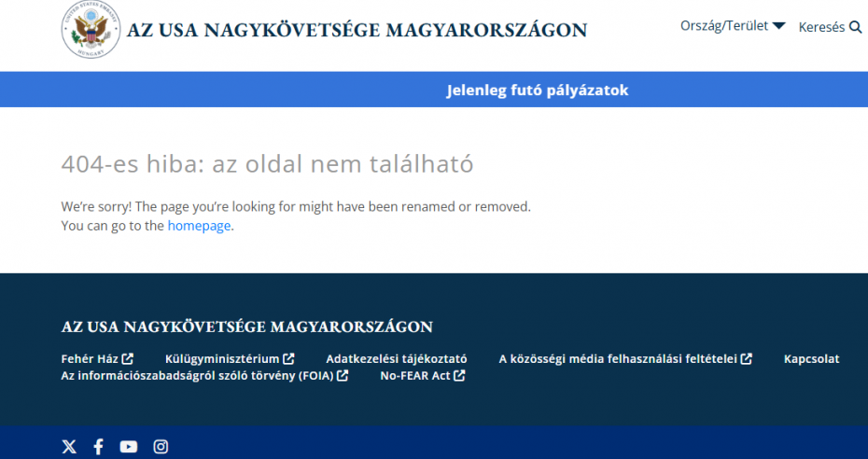
Task: Go to the Kapcsolat contact page
Action: (x=811, y=358)
